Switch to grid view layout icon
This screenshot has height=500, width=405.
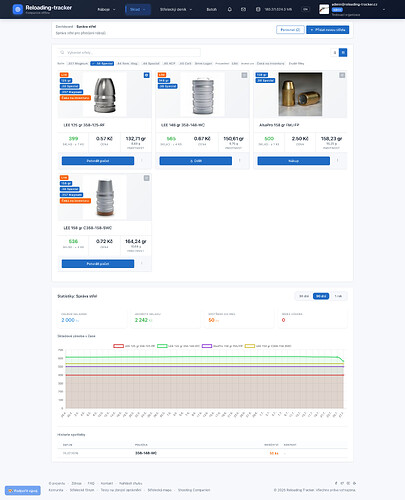coord(343,52)
